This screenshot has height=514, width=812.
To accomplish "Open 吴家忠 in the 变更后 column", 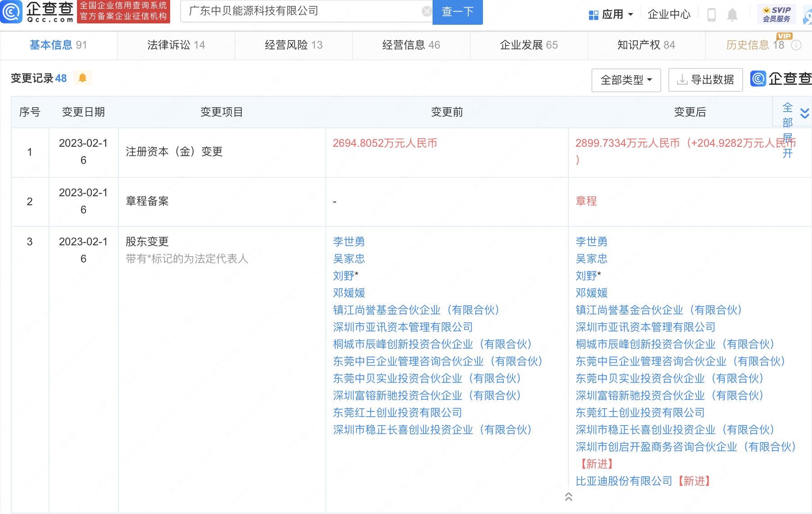I will (x=591, y=259).
